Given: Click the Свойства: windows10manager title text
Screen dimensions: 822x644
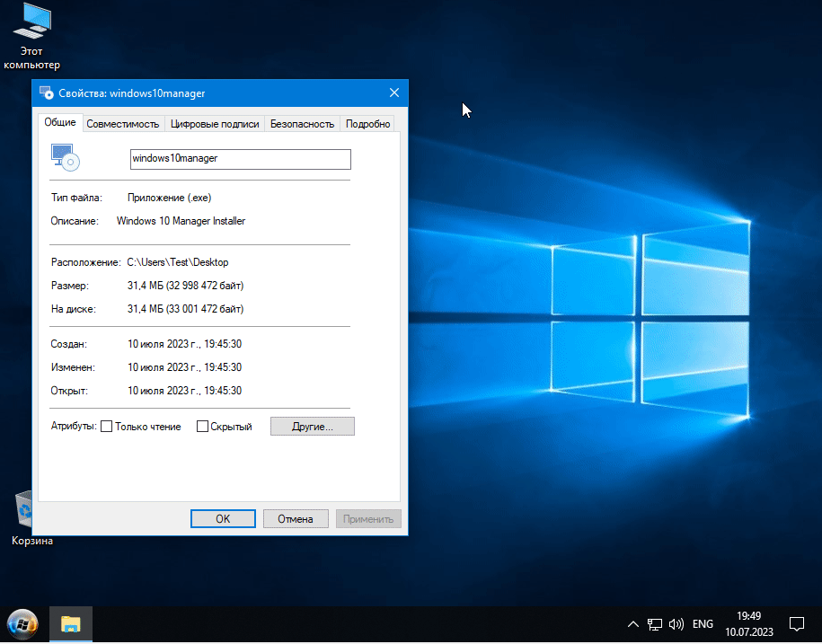Looking at the screenshot, I should (131, 93).
